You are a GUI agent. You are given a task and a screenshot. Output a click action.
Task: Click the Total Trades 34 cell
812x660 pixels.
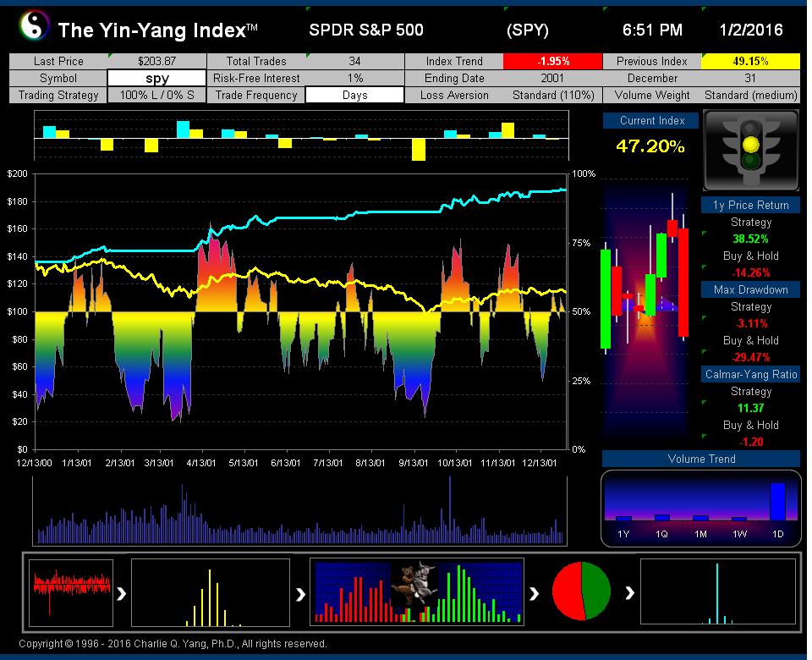click(354, 61)
